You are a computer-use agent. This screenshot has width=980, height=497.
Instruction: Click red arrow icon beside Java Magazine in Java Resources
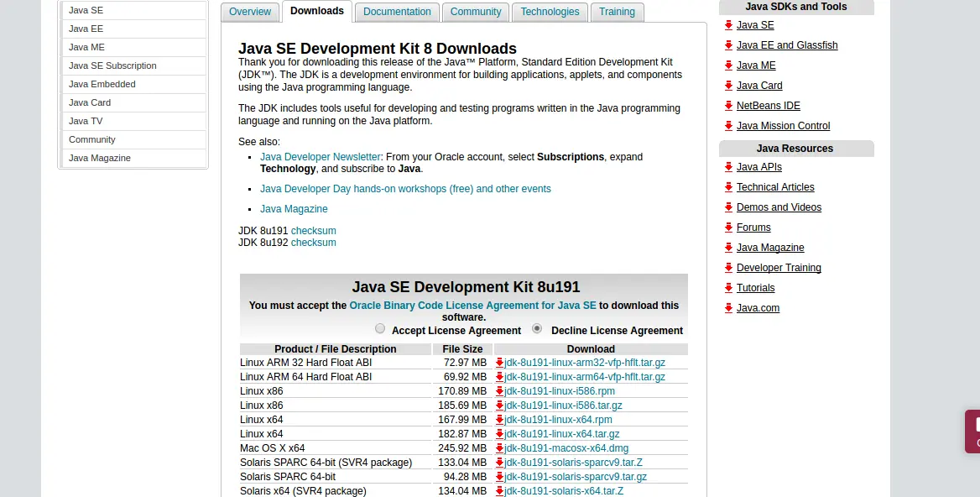[728, 248]
